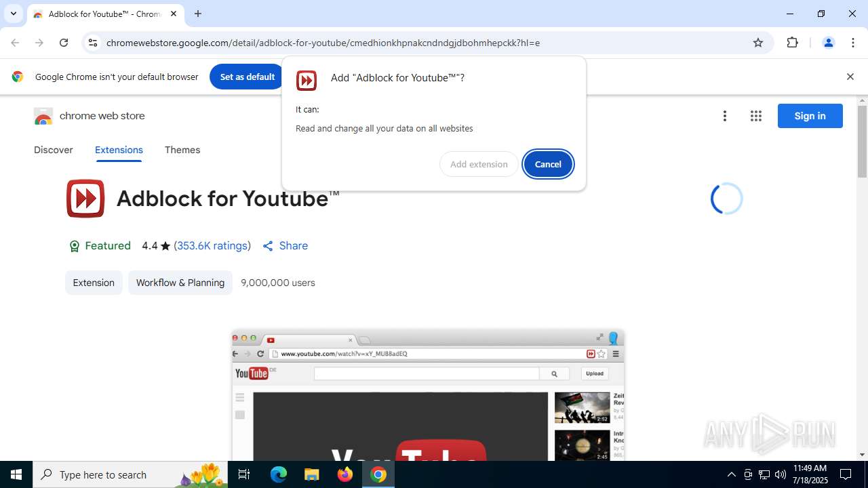The height and width of the screenshot is (488, 868).
Task: Click the Adblock icon in the dialog
Action: 307,80
